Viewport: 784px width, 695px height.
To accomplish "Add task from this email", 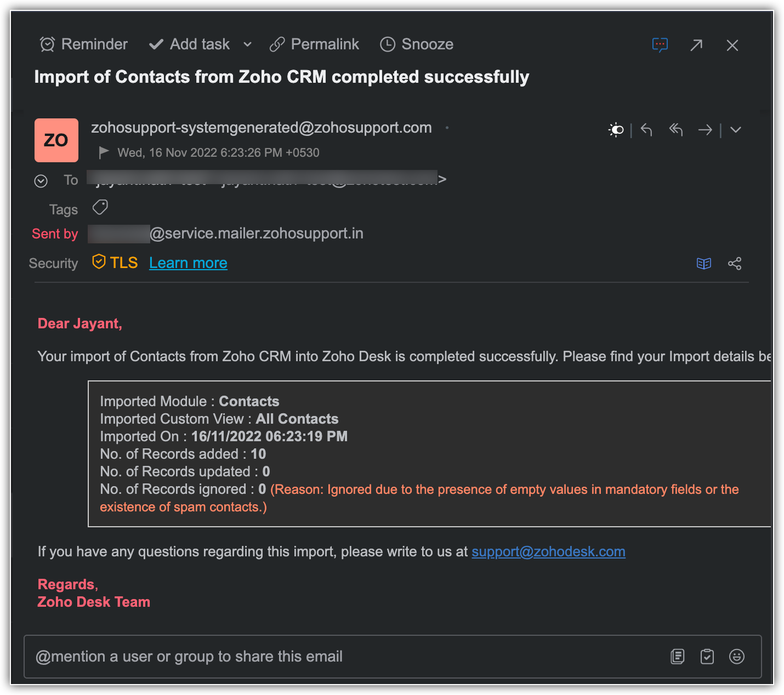I will pyautogui.click(x=190, y=44).
